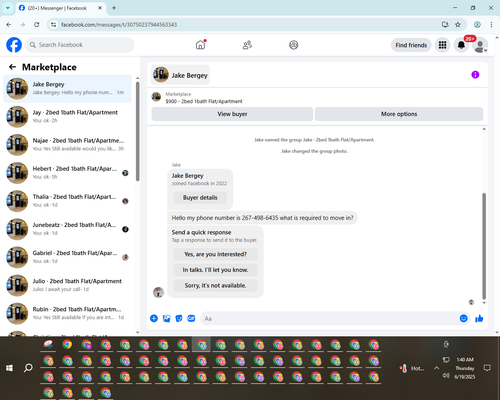Open conversation information purple icon
This screenshot has width=500, height=400.
click(475, 75)
